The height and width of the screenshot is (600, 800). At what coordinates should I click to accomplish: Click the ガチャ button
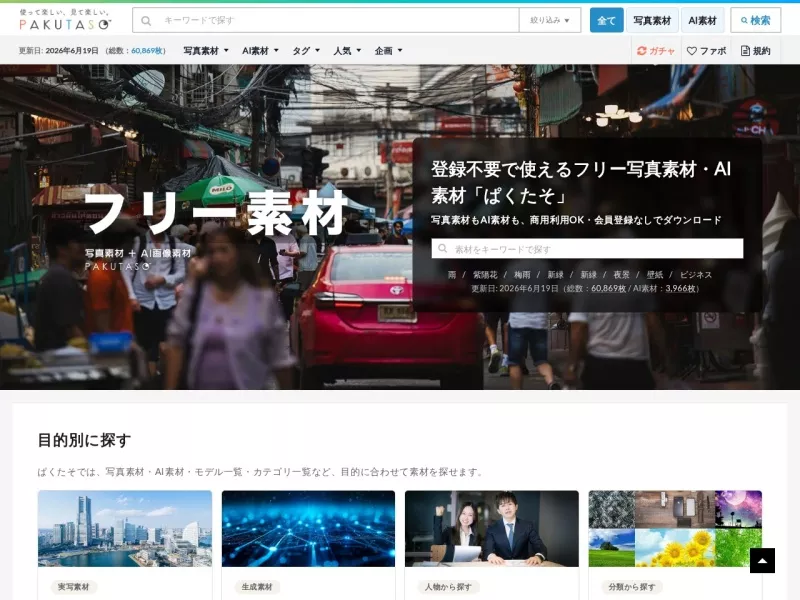656,51
